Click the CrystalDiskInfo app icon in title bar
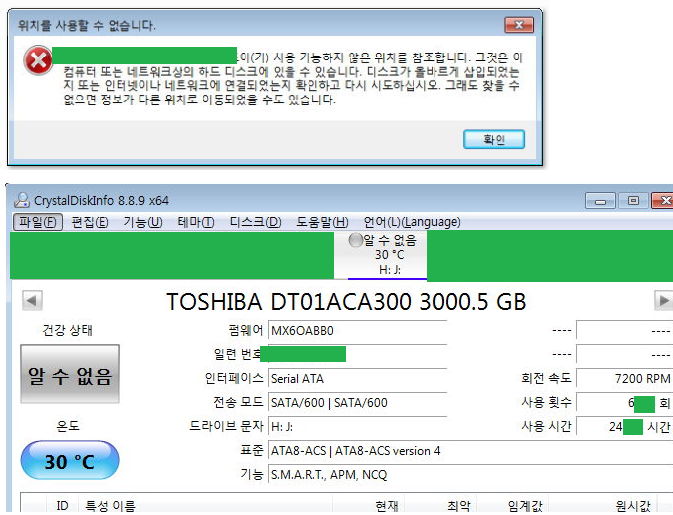Viewport: 673px width, 515px height. coord(22,200)
